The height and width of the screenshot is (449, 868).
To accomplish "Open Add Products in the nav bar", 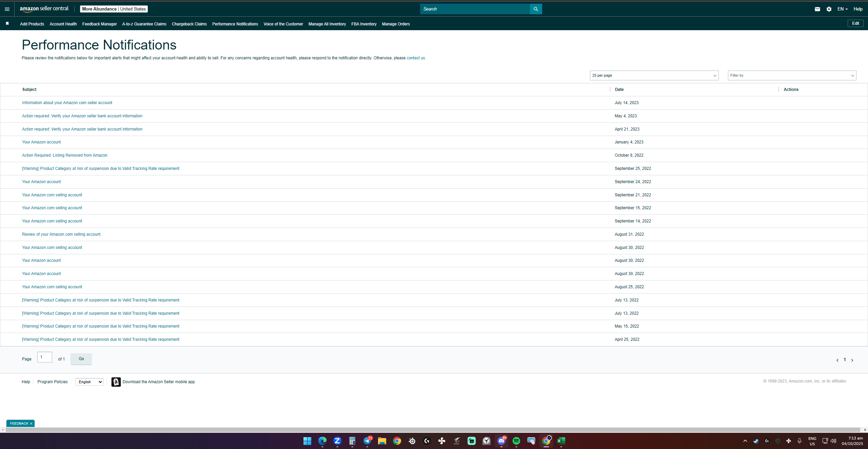I will point(32,24).
